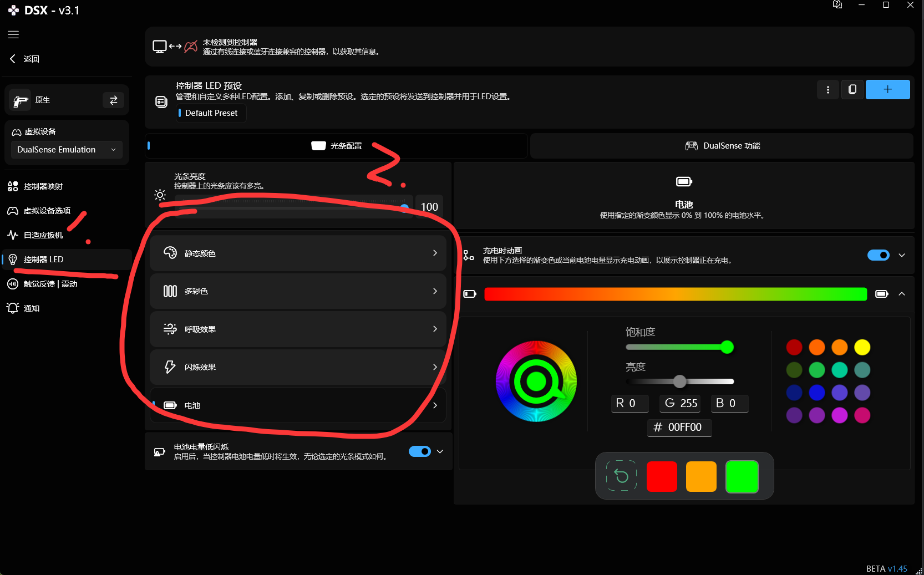
Task: Toggle 充电时动画 switch
Action: click(x=879, y=255)
